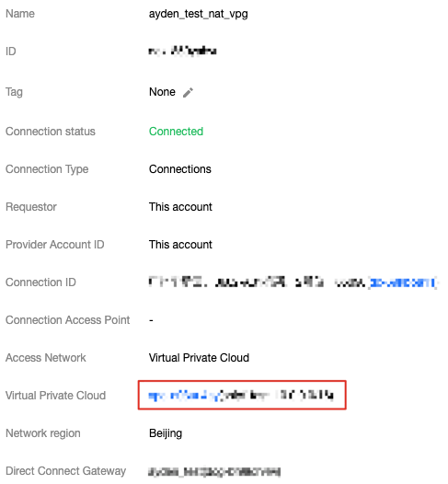448x484 pixels.
Task: Click the blurred Direct Connect Gateway value
Action: [x=214, y=471]
